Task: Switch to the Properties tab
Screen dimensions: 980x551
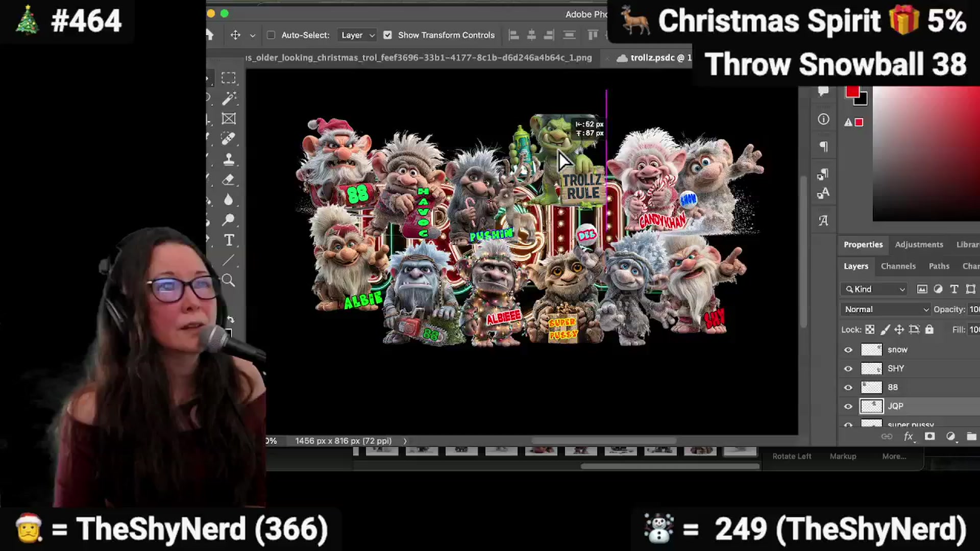Action: click(x=863, y=244)
